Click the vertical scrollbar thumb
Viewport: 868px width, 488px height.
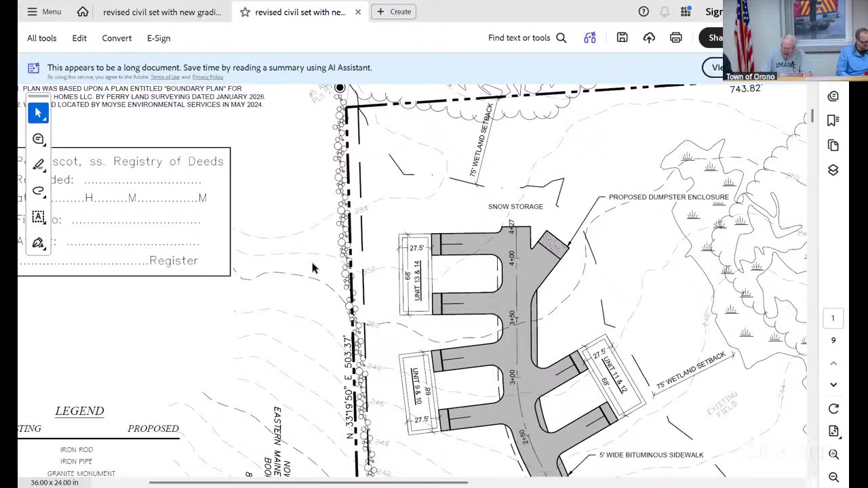[x=812, y=116]
